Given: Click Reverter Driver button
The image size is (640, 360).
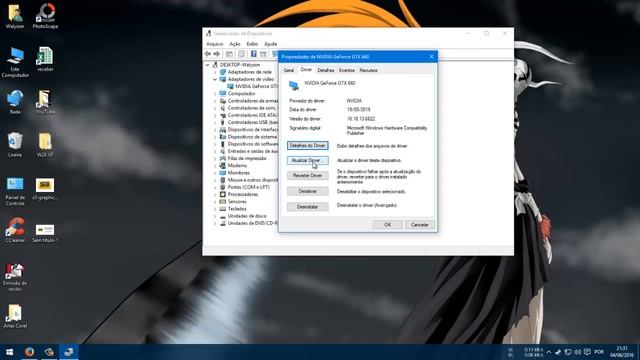Looking at the screenshot, I should click(307, 176).
